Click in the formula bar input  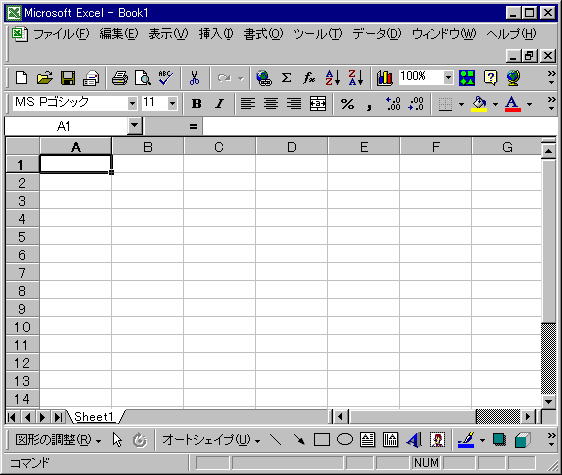(x=380, y=126)
